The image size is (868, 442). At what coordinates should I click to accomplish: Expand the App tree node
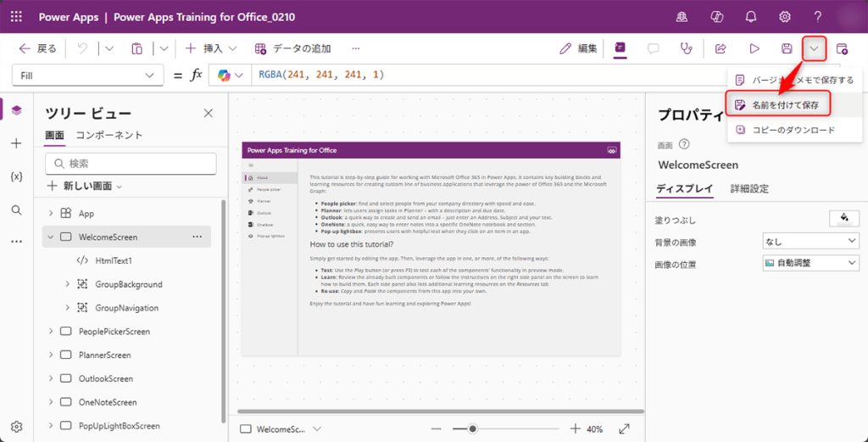[50, 213]
